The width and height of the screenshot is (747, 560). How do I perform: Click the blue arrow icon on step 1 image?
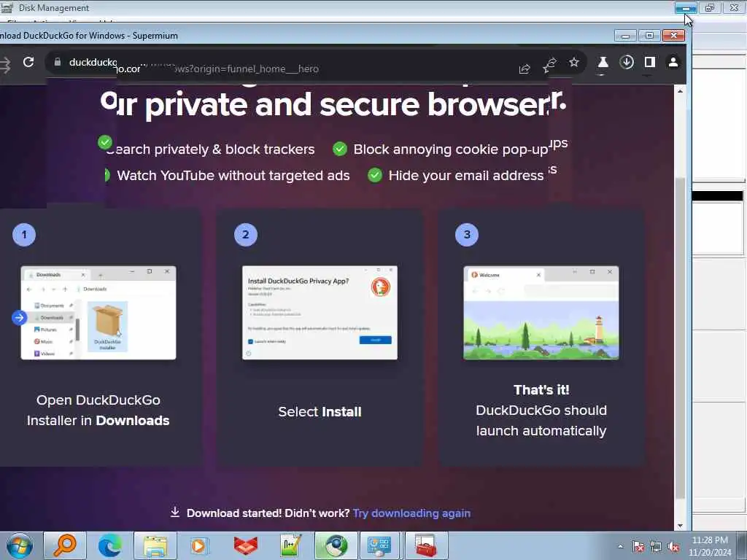20,318
